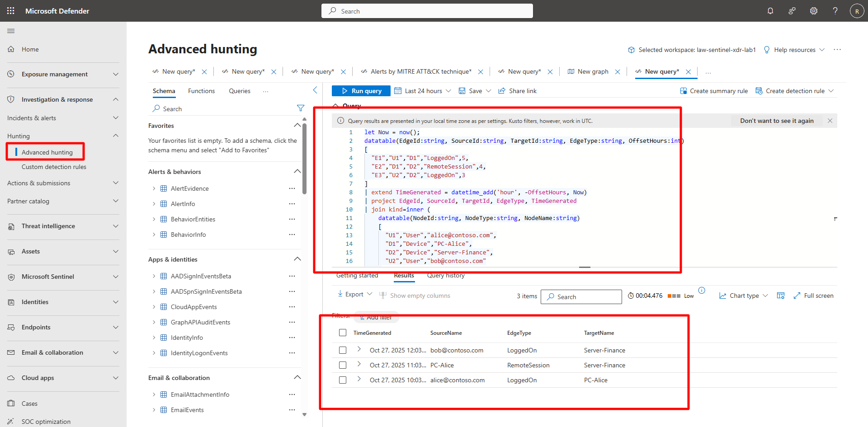Click the Home icon in sidebar
The height and width of the screenshot is (427, 868).
pos(11,49)
